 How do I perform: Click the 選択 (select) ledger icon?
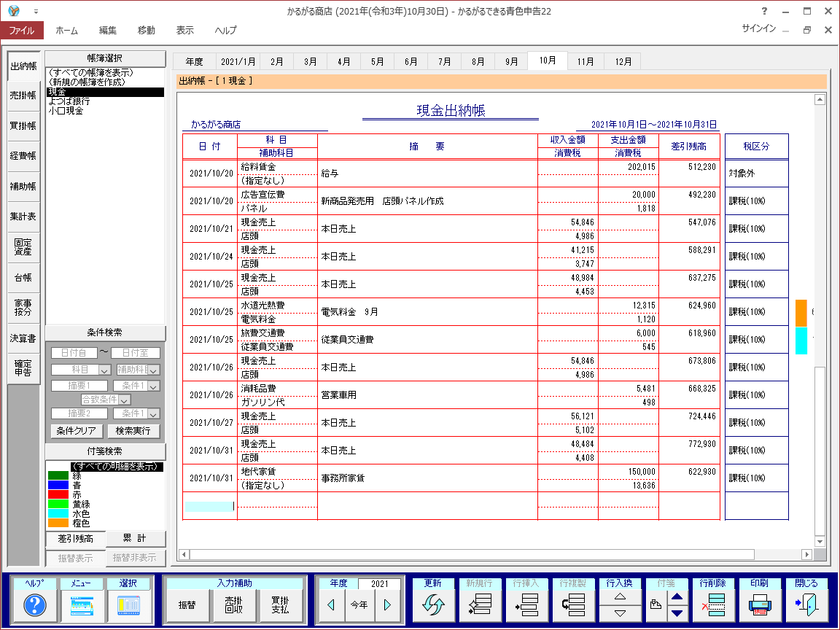[128, 605]
